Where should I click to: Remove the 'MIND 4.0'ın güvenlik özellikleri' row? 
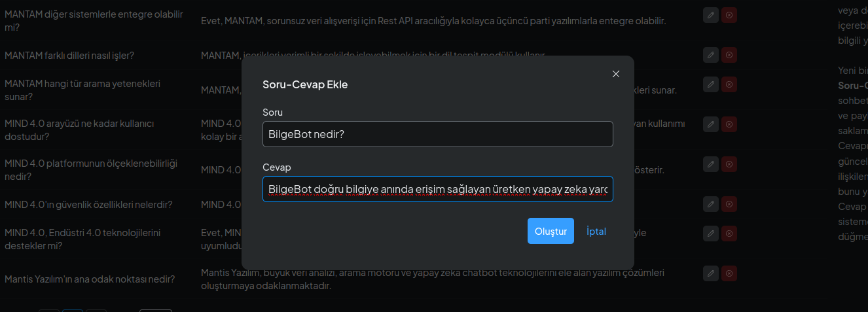729,204
